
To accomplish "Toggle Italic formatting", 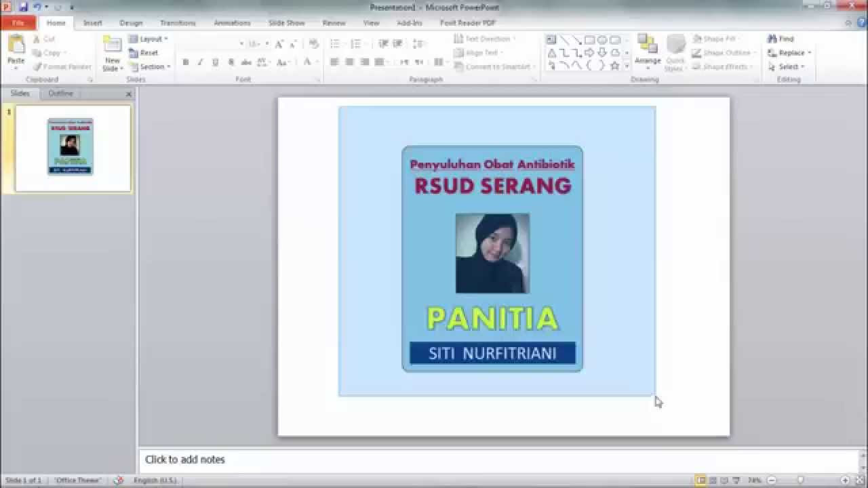I will pos(200,62).
